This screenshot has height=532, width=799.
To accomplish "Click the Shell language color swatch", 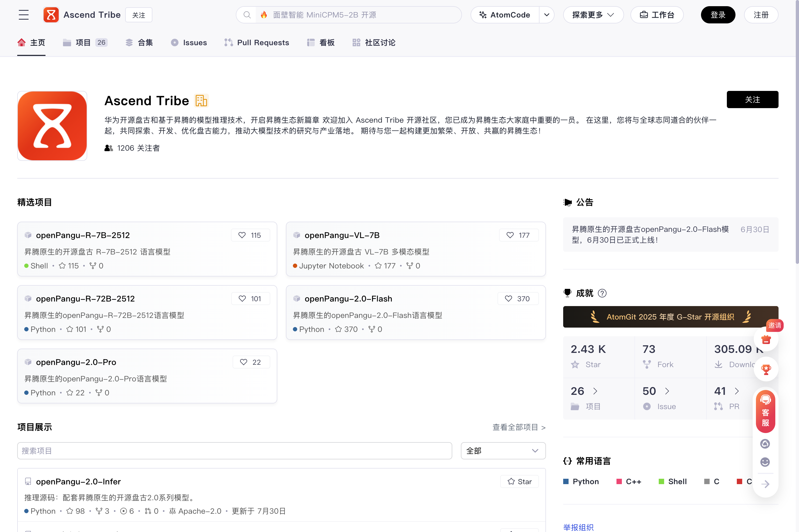I will (x=661, y=481).
